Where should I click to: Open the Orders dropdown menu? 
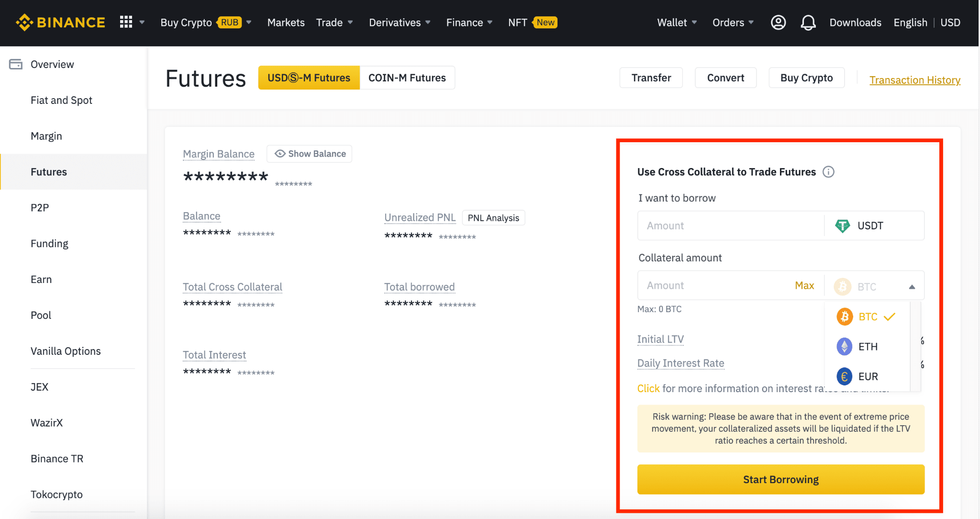[733, 23]
